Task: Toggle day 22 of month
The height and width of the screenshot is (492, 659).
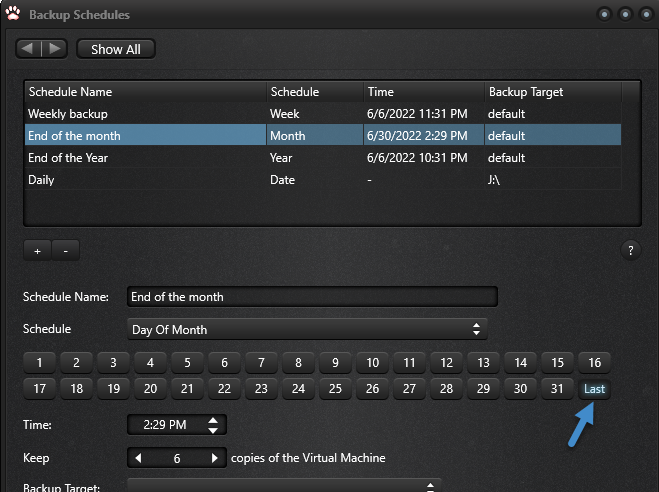Action: [x=224, y=389]
